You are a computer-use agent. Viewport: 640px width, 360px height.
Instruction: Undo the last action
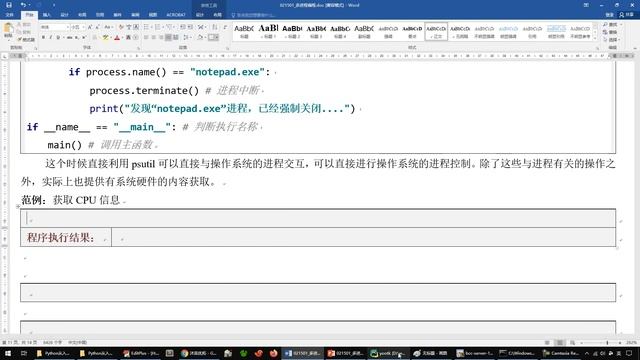click(x=23, y=5)
